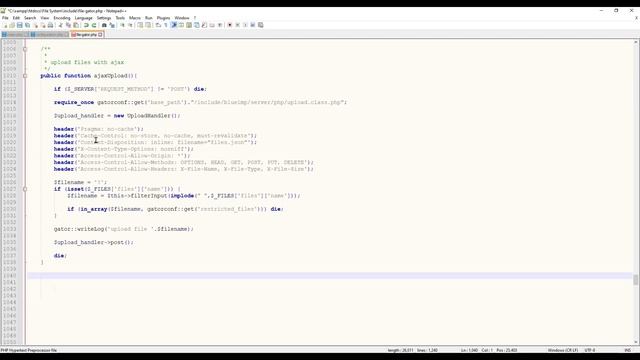Image resolution: width=640 pixels, height=360 pixels.
Task: Open the View menu
Action: coord(44,18)
